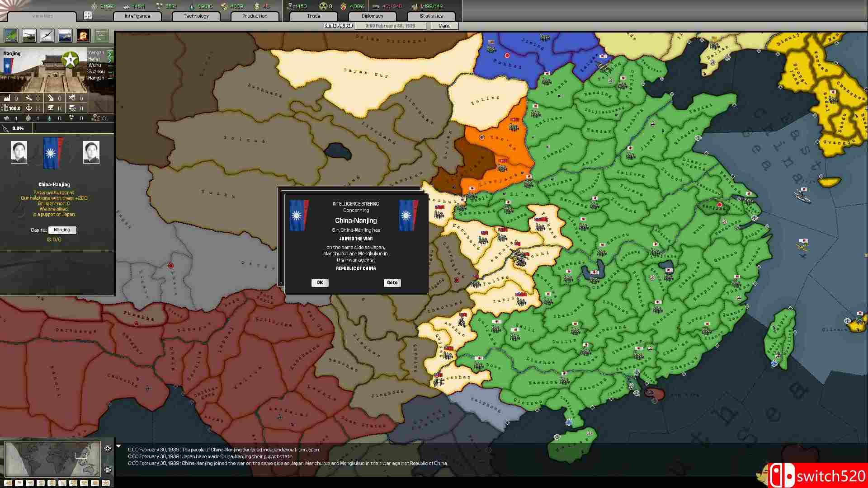Screen dimensions: 868x488
Task: Open the active battles explosion icon
Action: (83, 35)
